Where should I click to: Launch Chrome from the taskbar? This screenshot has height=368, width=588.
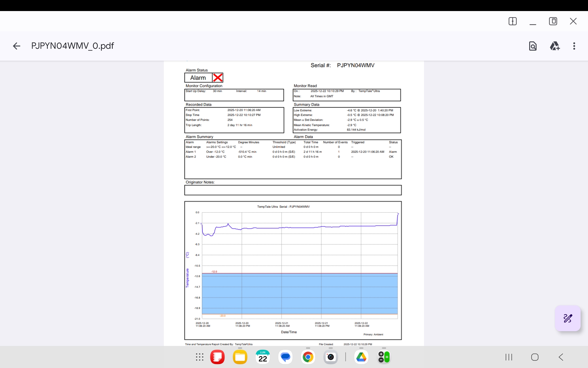pyautogui.click(x=308, y=357)
